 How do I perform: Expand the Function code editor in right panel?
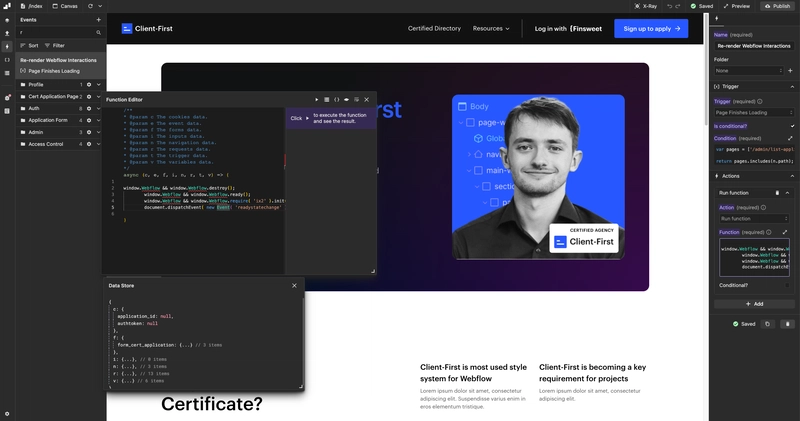(x=785, y=232)
